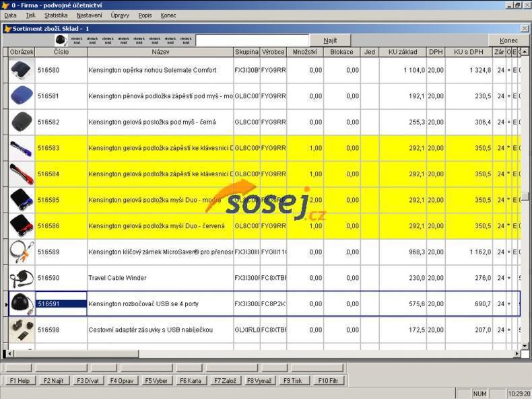
Task: Click the vertical scrollbar thumb
Action: click(525, 196)
